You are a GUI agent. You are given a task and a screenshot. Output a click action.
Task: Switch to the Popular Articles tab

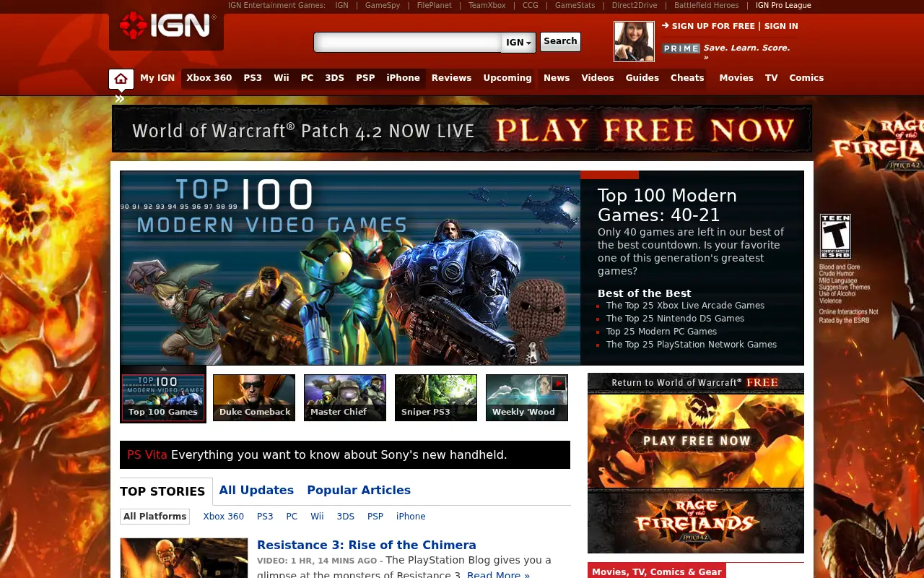pyautogui.click(x=359, y=490)
